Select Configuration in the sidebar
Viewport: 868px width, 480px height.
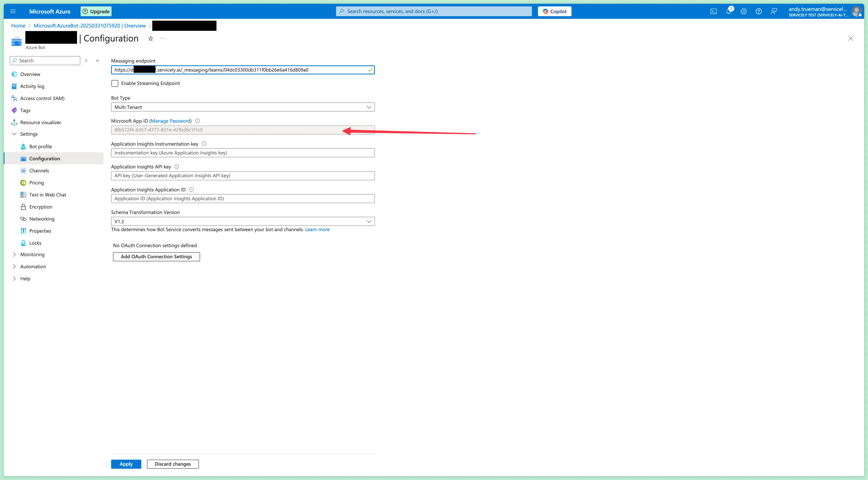click(x=54, y=159)
